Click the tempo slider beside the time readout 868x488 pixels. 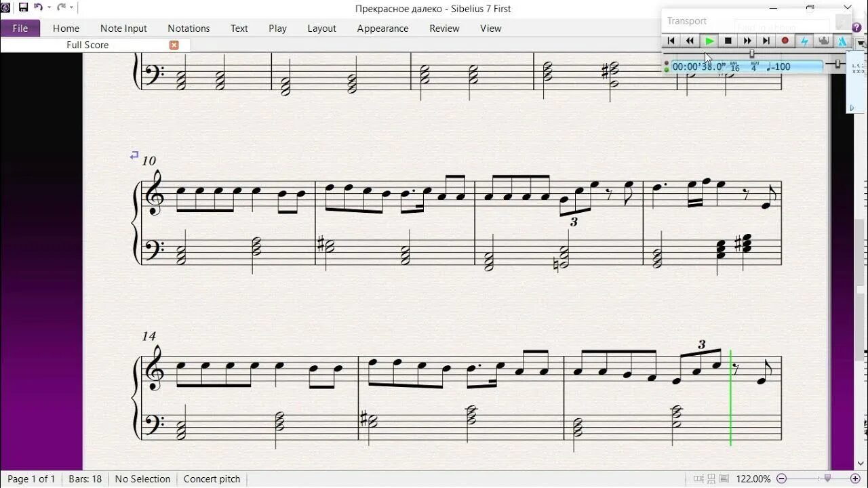(x=837, y=64)
